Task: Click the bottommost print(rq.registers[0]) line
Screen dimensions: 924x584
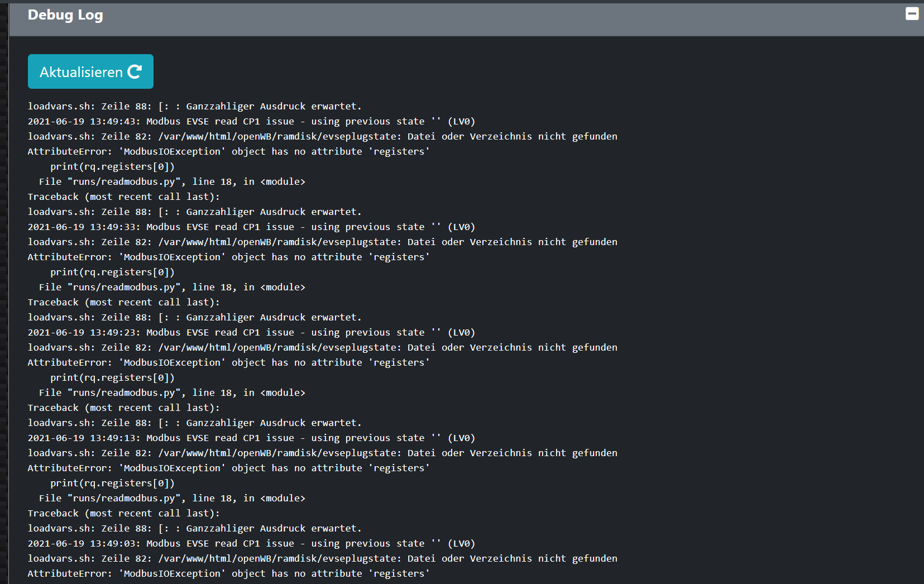Action: (112, 483)
